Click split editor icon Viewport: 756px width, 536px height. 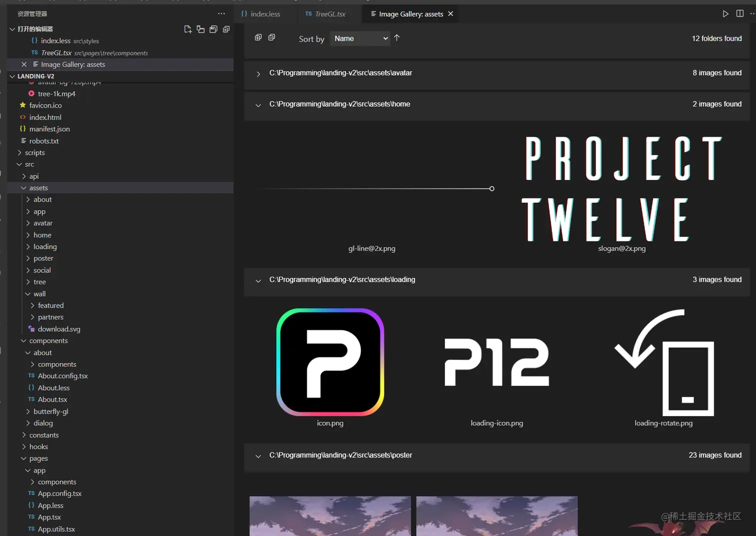[x=740, y=14]
